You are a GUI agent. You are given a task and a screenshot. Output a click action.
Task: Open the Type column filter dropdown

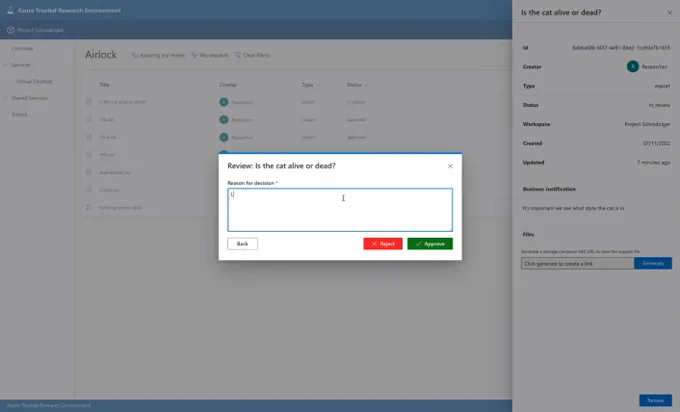pyautogui.click(x=318, y=85)
